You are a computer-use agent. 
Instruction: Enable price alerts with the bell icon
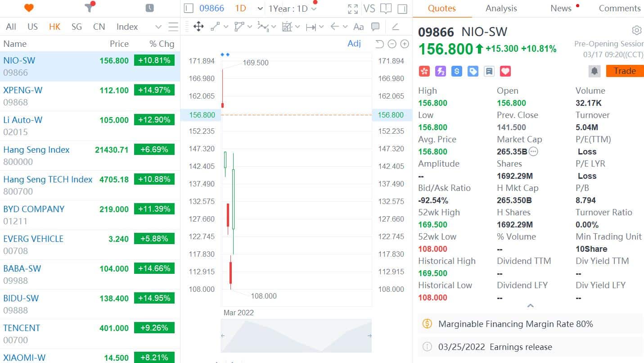[x=594, y=71]
